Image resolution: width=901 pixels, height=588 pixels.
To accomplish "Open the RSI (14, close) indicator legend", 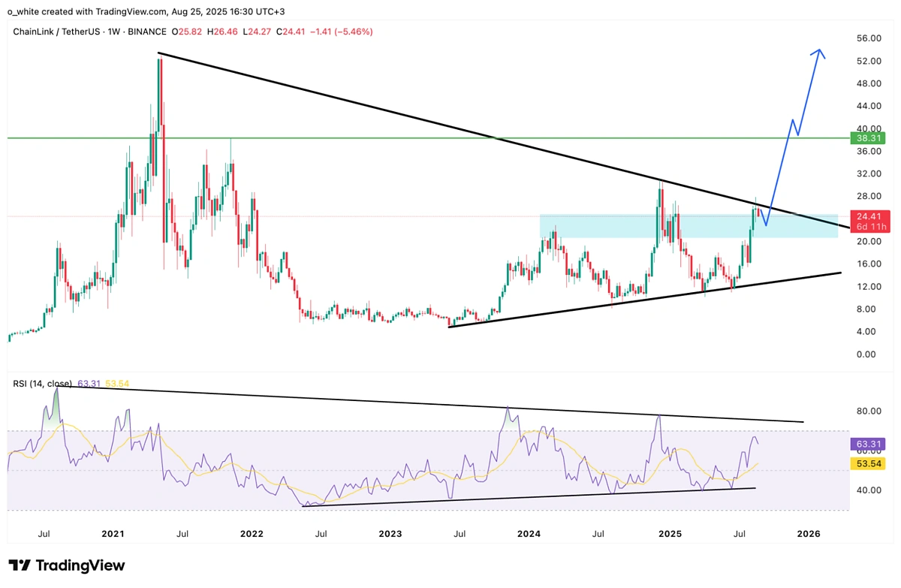I will coord(44,384).
